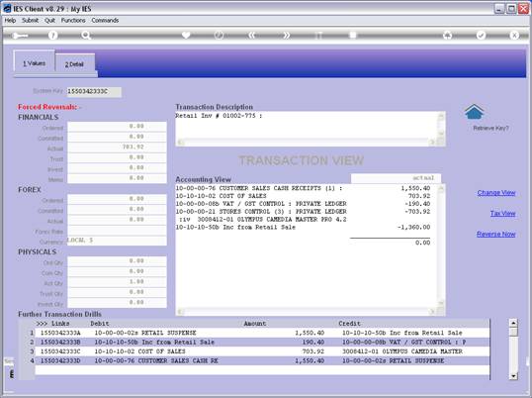Click the double right arrow next icon
532x398 pixels.
tap(286, 35)
